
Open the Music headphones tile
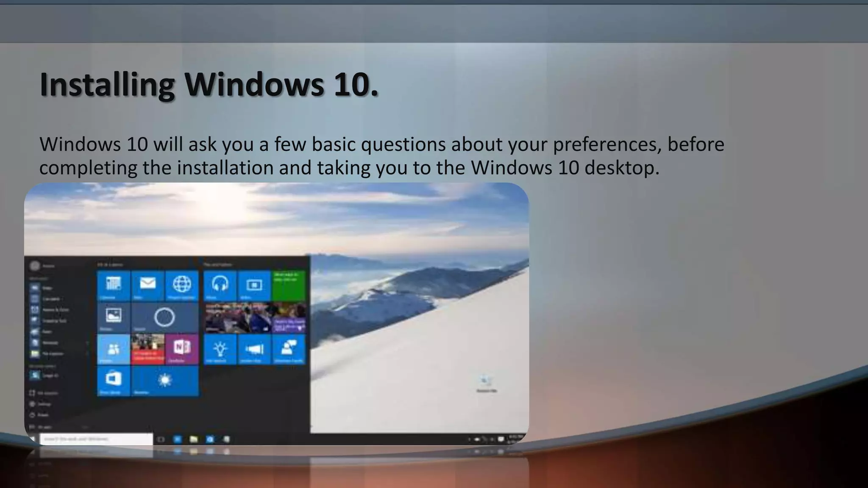pyautogui.click(x=220, y=286)
